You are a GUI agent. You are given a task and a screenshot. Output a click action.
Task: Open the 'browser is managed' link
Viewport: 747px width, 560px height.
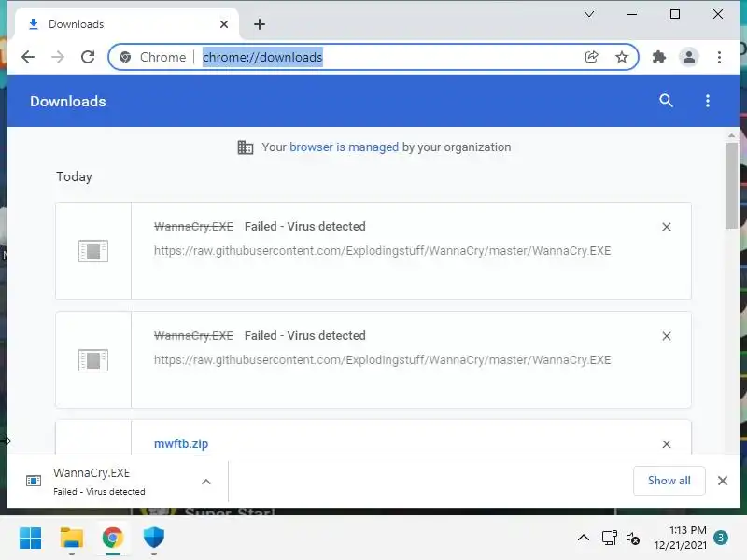click(344, 147)
